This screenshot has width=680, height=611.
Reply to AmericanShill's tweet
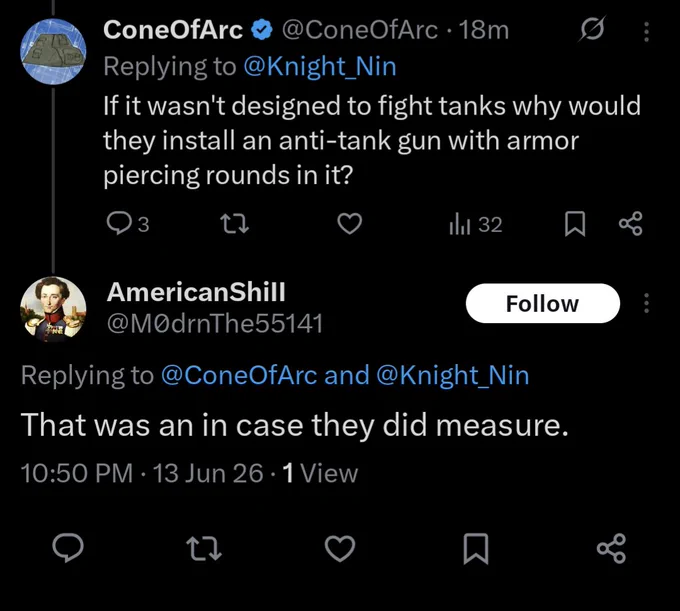point(68,549)
